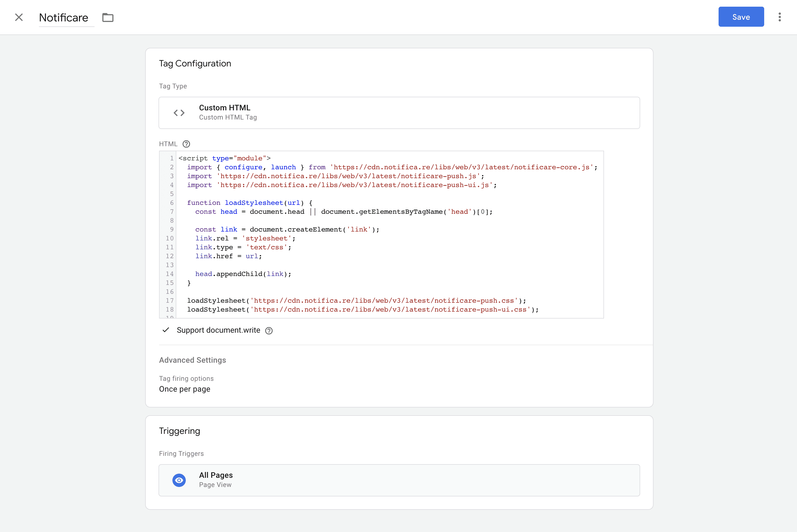The width and height of the screenshot is (797, 532).
Task: Open the folder icon to move the tag
Action: click(108, 17)
